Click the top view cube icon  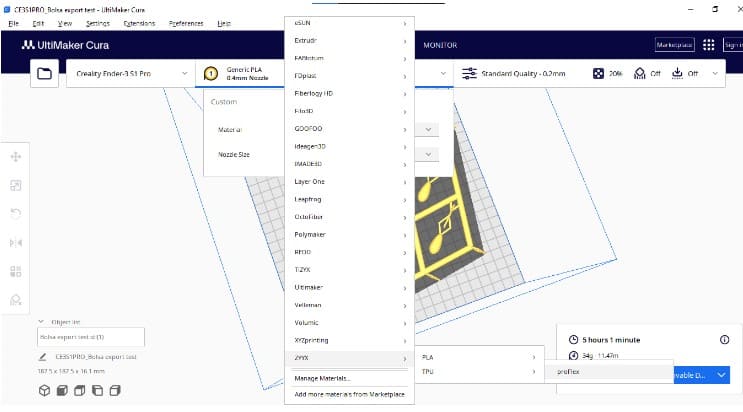pos(80,390)
